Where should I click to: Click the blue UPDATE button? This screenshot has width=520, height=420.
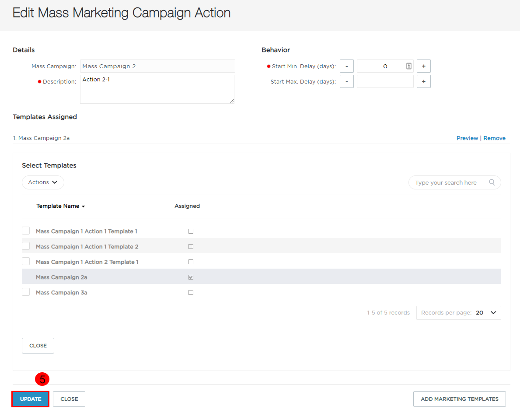tap(31, 399)
